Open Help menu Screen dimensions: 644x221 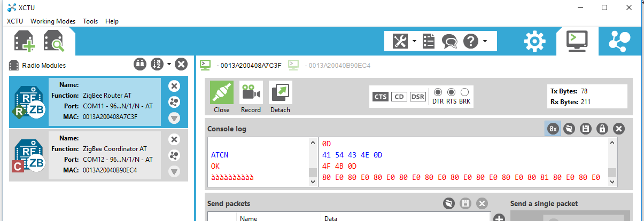[x=112, y=21]
